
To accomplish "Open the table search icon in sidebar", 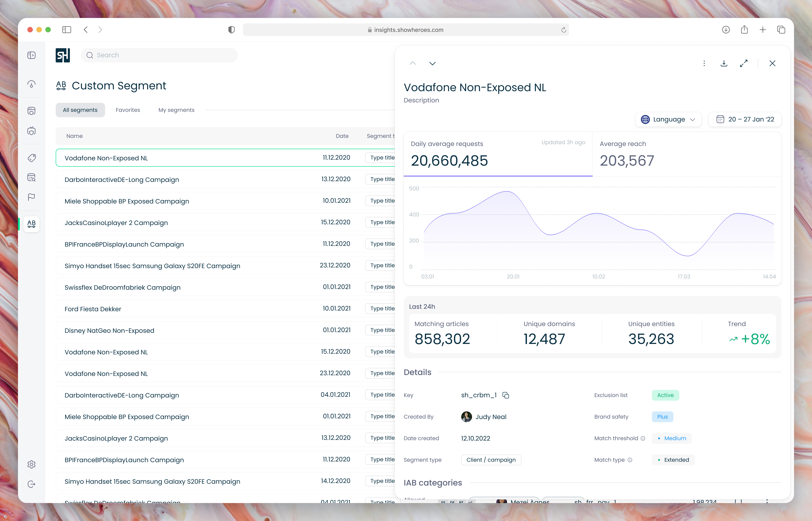I will tap(31, 178).
